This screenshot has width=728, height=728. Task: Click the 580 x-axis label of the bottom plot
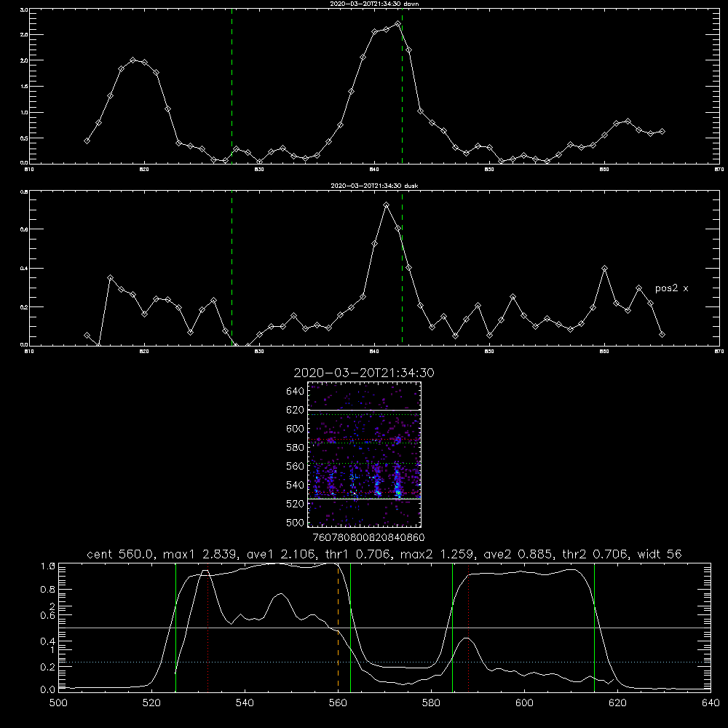click(x=431, y=703)
